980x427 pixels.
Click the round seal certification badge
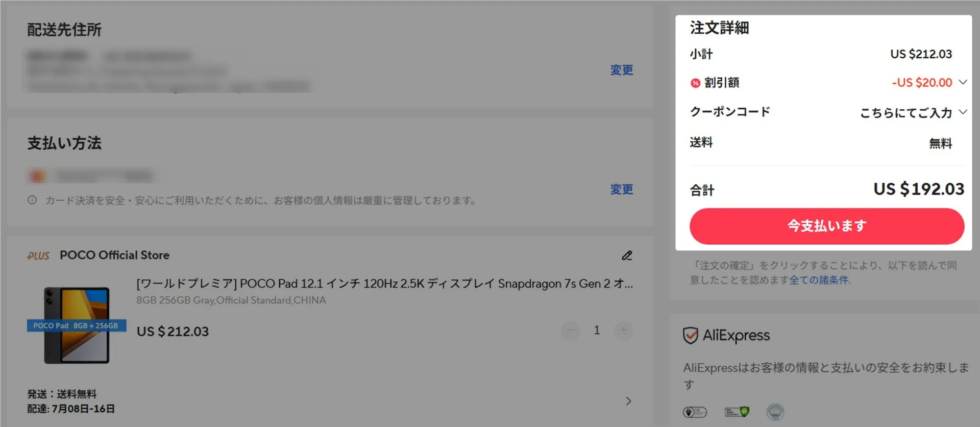click(775, 412)
